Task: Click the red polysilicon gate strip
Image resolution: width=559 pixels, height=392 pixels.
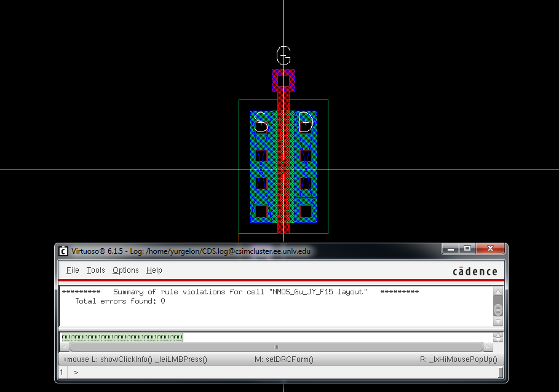Action: (x=283, y=147)
